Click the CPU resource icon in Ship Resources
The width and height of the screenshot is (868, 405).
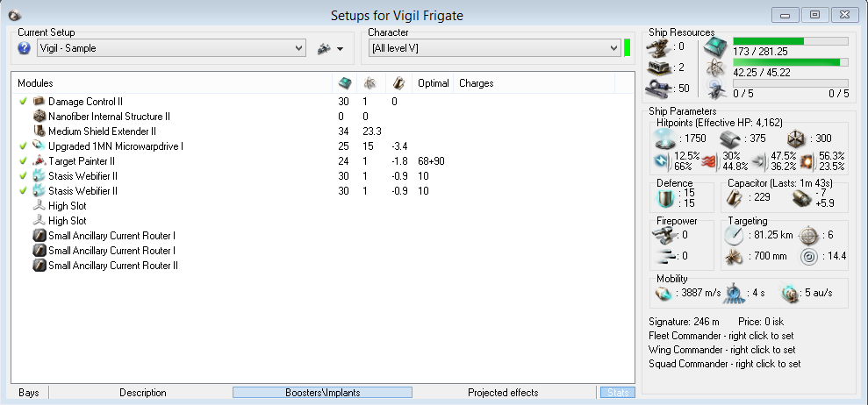point(716,48)
